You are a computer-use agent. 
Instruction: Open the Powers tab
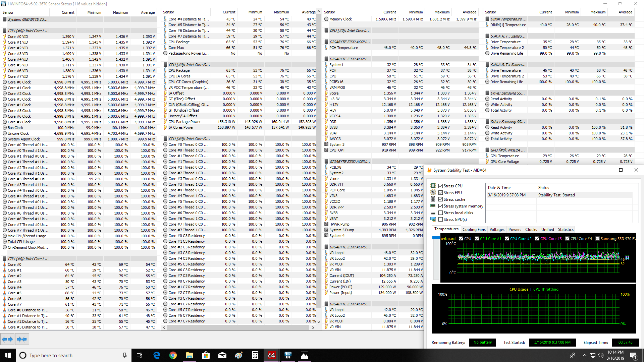point(515,230)
